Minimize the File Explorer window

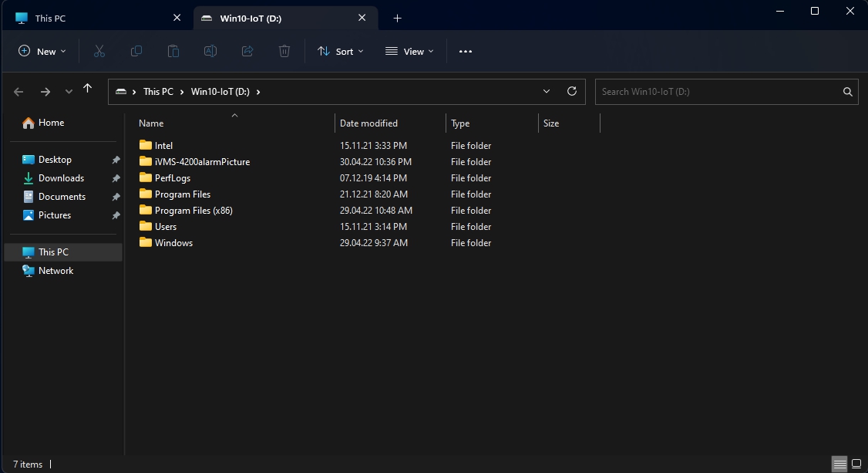click(780, 11)
